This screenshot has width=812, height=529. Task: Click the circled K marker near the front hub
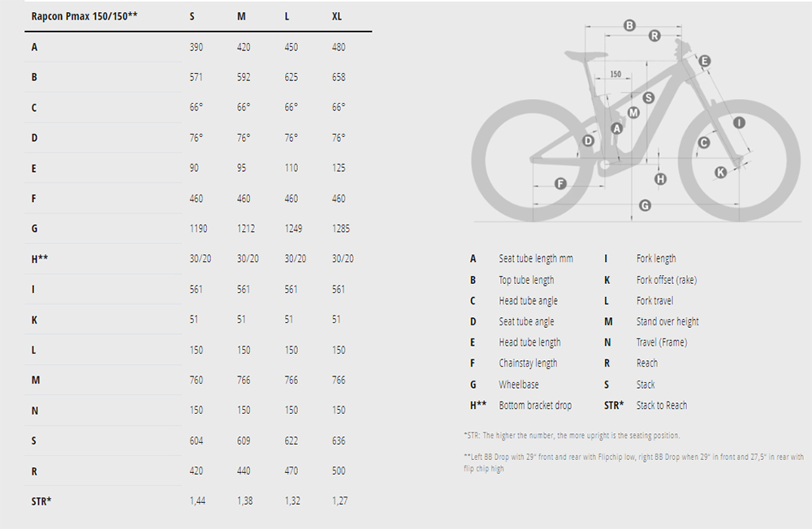720,171
